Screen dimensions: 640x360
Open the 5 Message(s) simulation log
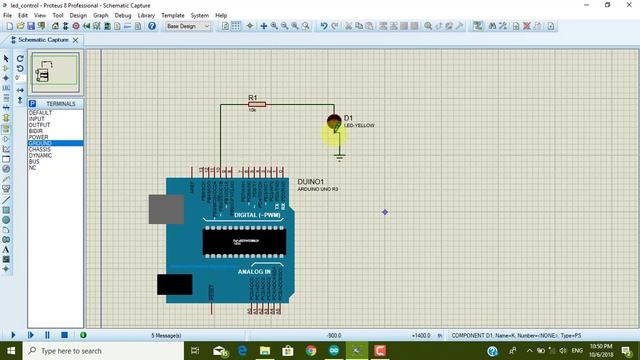pos(166,336)
